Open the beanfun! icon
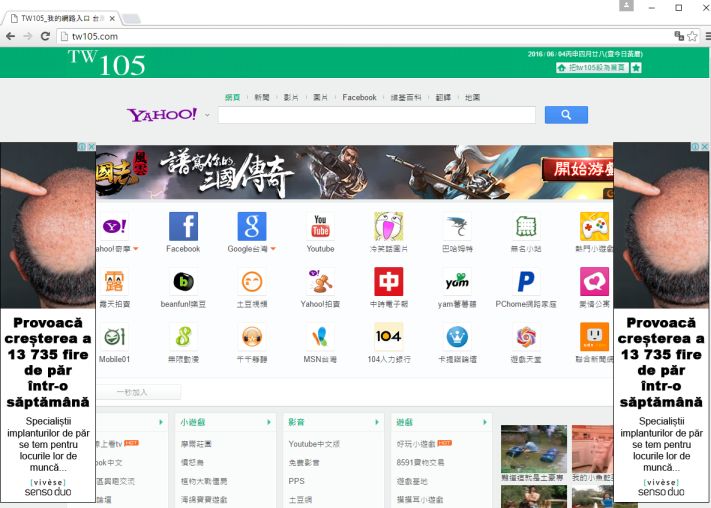Viewport: 711px width, 508px height. click(183, 282)
